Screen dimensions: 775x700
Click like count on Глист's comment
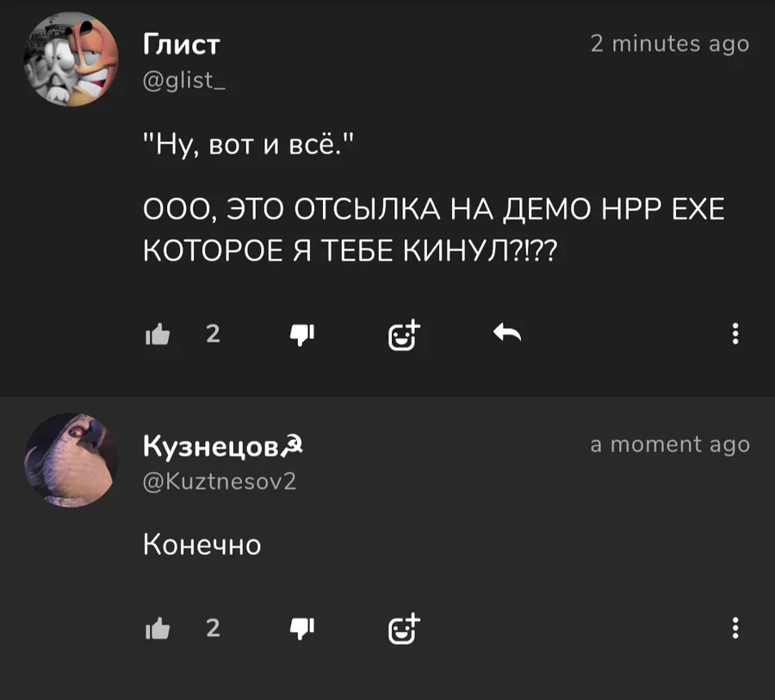(x=213, y=334)
